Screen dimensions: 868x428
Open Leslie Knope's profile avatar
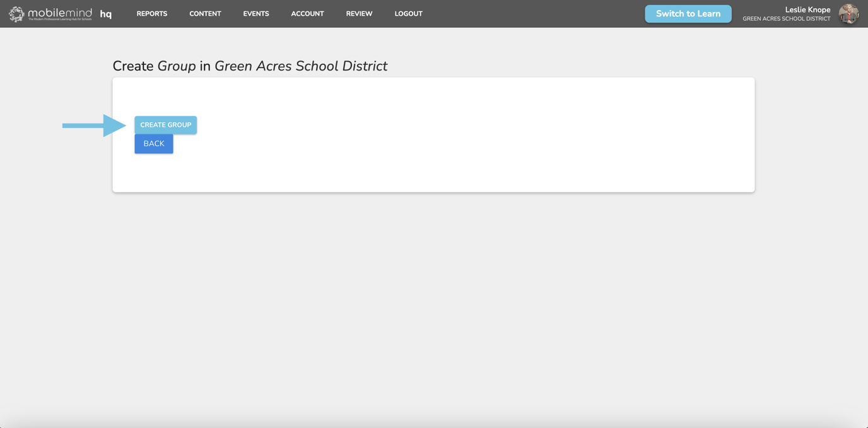(x=848, y=14)
